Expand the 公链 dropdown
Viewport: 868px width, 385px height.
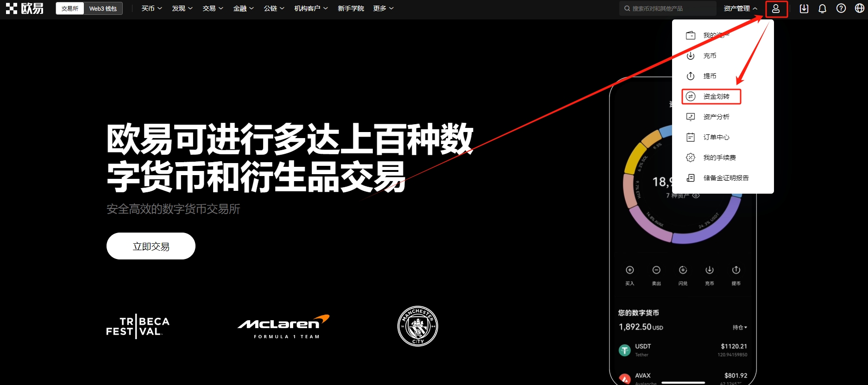coord(274,8)
